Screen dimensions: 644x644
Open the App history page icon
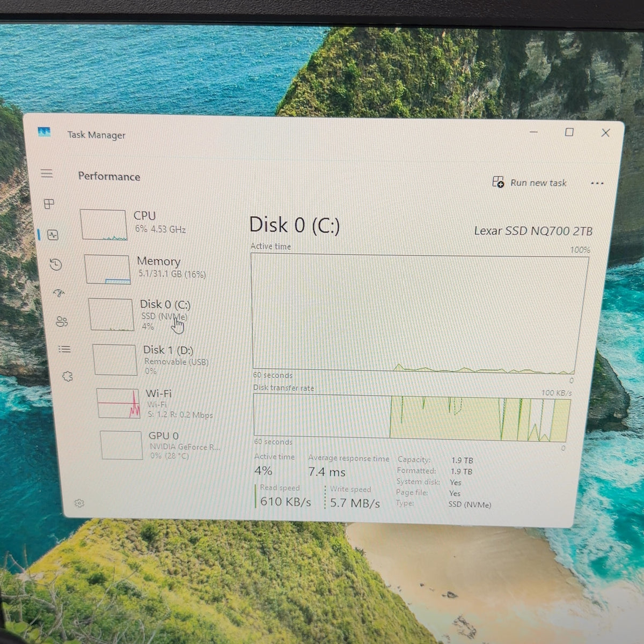tap(56, 264)
